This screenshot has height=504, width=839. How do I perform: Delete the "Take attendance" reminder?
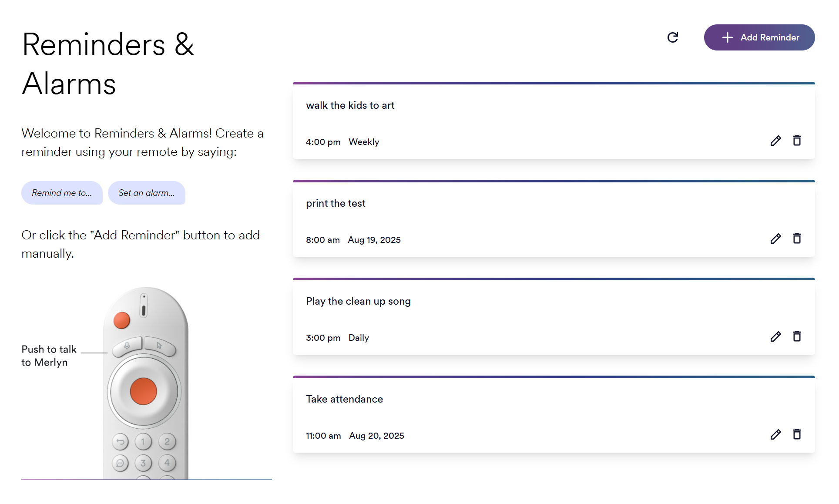[797, 434]
